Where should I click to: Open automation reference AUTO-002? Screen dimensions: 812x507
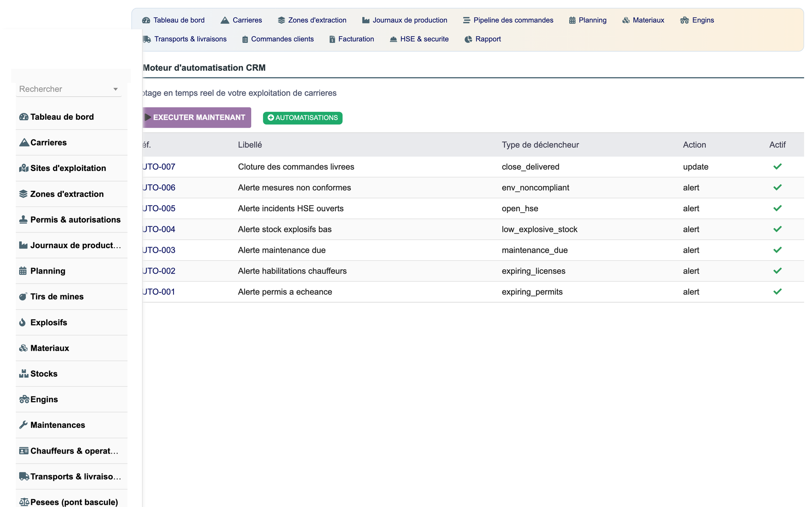coord(159,271)
